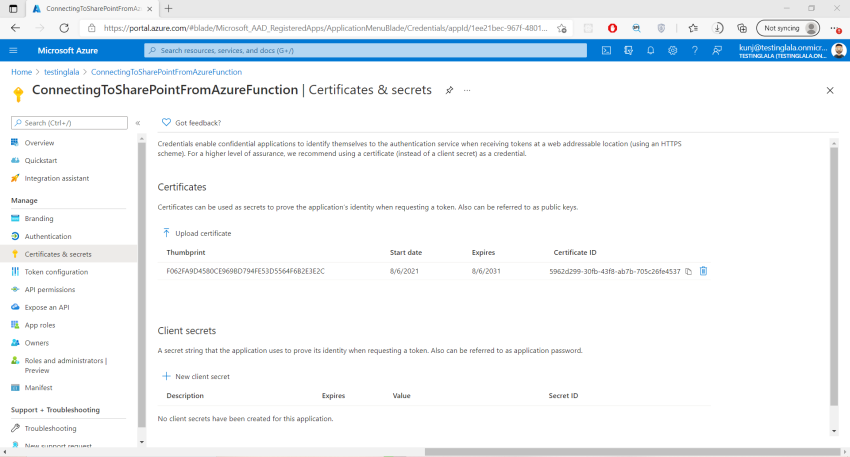Open the vertical tabs icon in Edge
Viewport: 850px width, 457px height.
(x=13, y=9)
